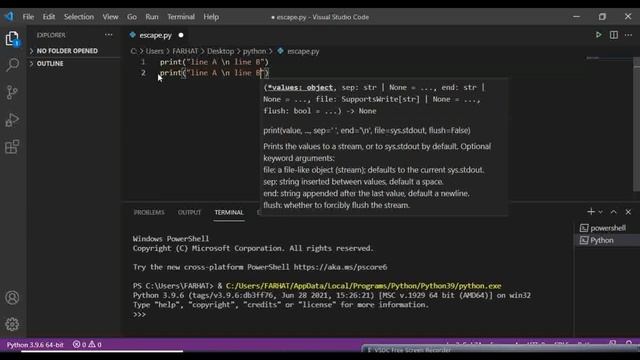Click EXPLORER panel title
Image resolution: width=640 pixels, height=360 pixels.
51,35
